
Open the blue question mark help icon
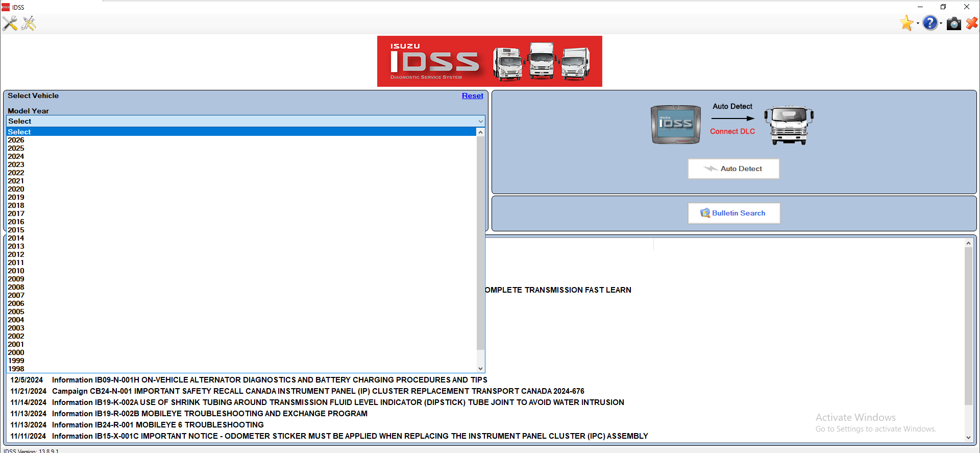[930, 23]
